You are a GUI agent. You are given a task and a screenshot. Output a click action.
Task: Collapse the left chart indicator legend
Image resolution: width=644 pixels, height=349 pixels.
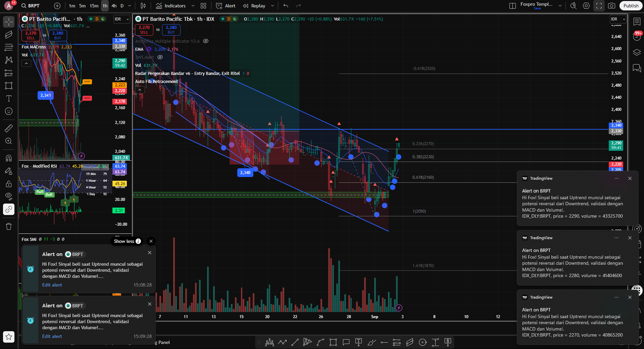(26, 63)
